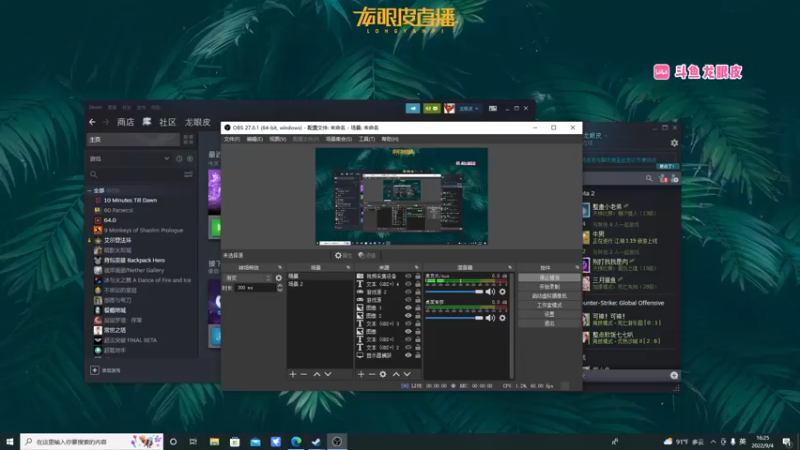Open OBS 帮助(H) menu

pyautogui.click(x=390, y=139)
